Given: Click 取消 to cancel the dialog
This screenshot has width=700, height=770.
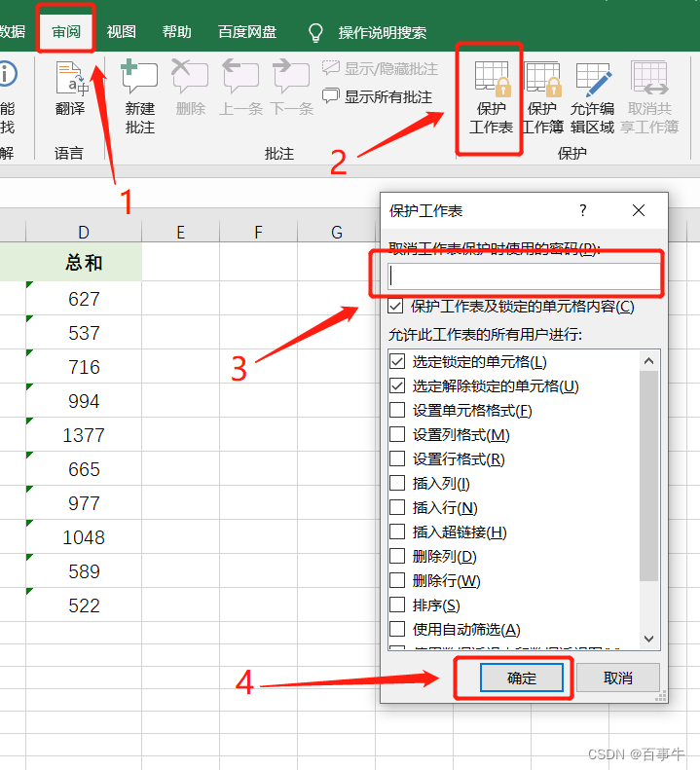Looking at the screenshot, I should 618,678.
